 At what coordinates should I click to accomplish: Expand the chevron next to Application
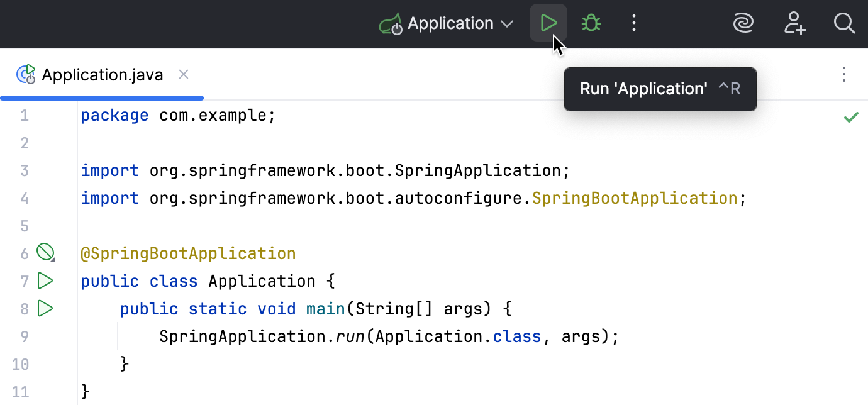(507, 25)
